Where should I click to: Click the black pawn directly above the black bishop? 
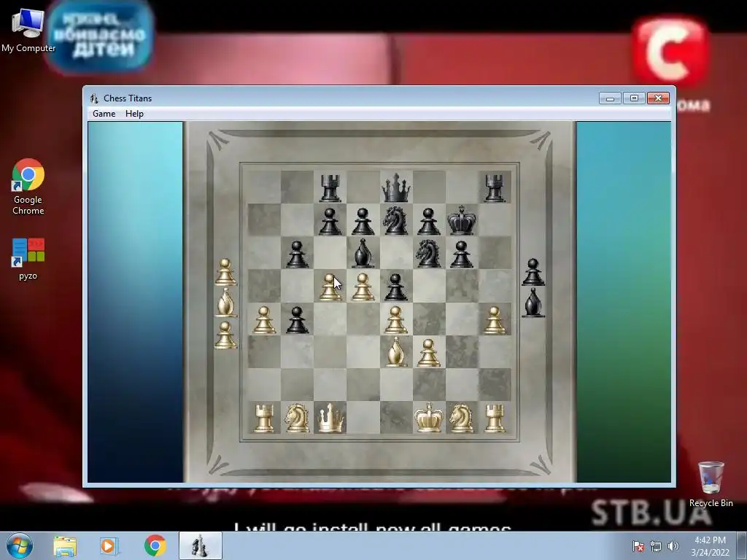(x=363, y=222)
